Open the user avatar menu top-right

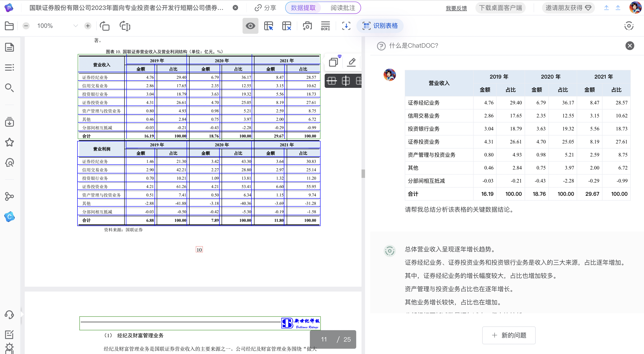[635, 8]
